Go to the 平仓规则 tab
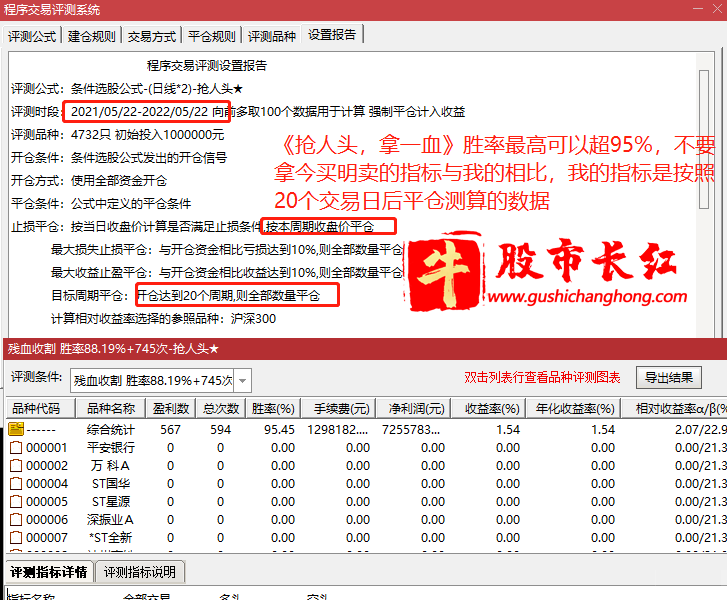Viewport: 727px width, 600px height. click(x=211, y=36)
